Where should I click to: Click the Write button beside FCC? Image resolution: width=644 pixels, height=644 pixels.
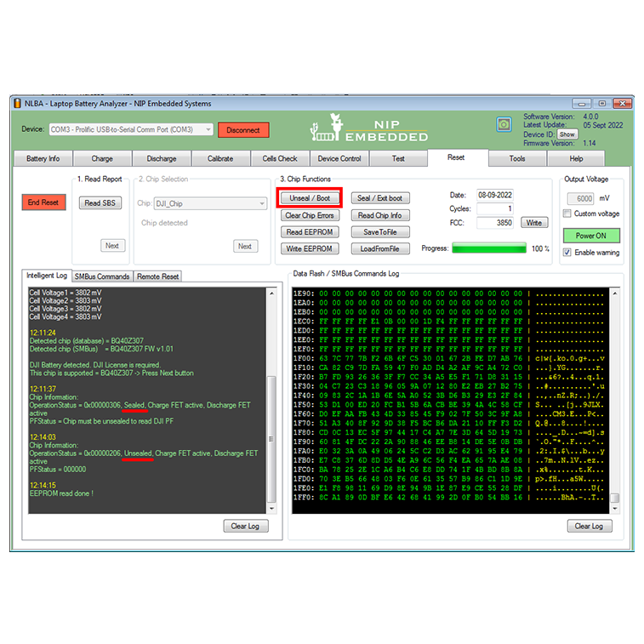[534, 223]
